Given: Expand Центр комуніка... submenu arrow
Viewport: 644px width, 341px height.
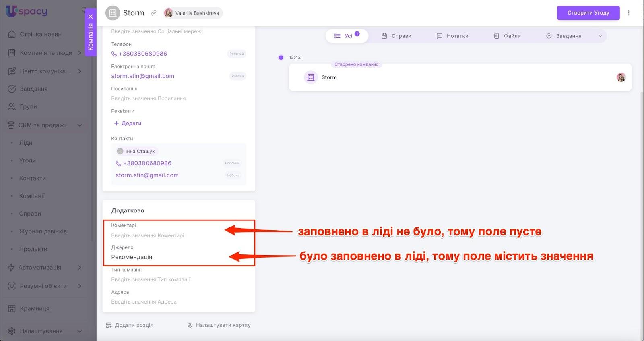Looking at the screenshot, I should pos(80,71).
